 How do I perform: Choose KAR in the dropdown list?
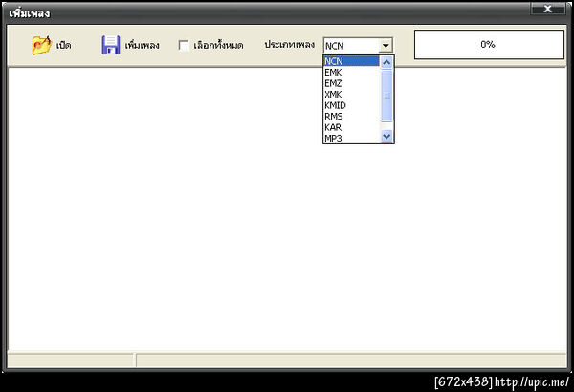pos(351,127)
